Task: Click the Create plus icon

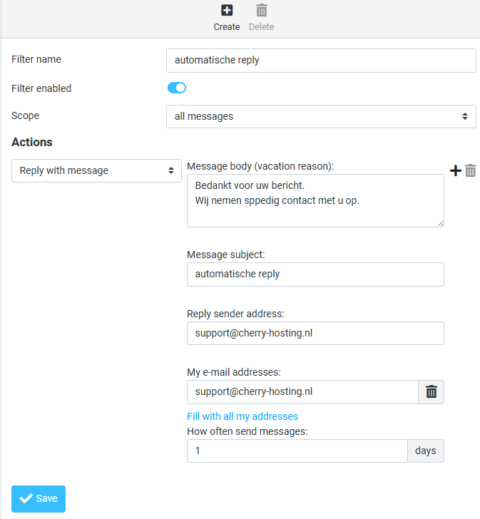Action: [227, 10]
